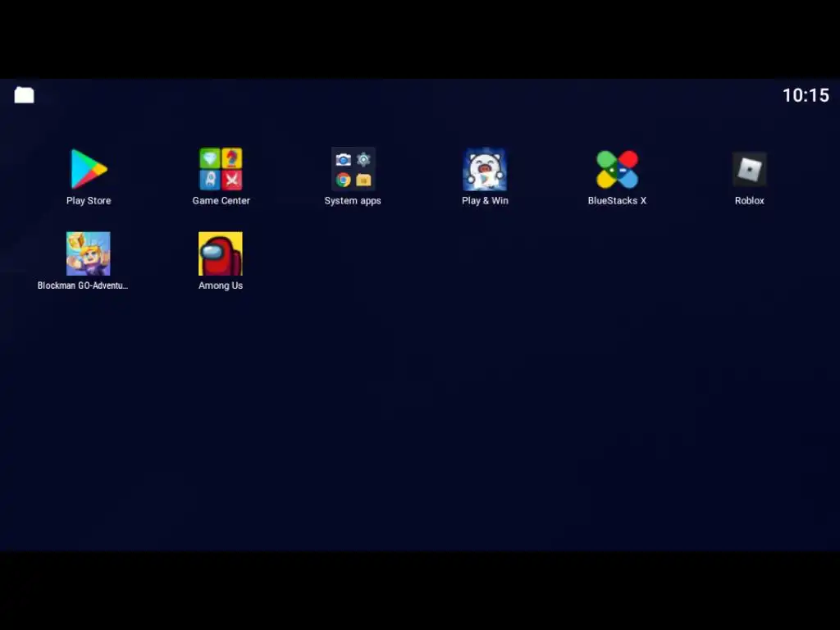Click the "Game Center" label

click(x=221, y=200)
